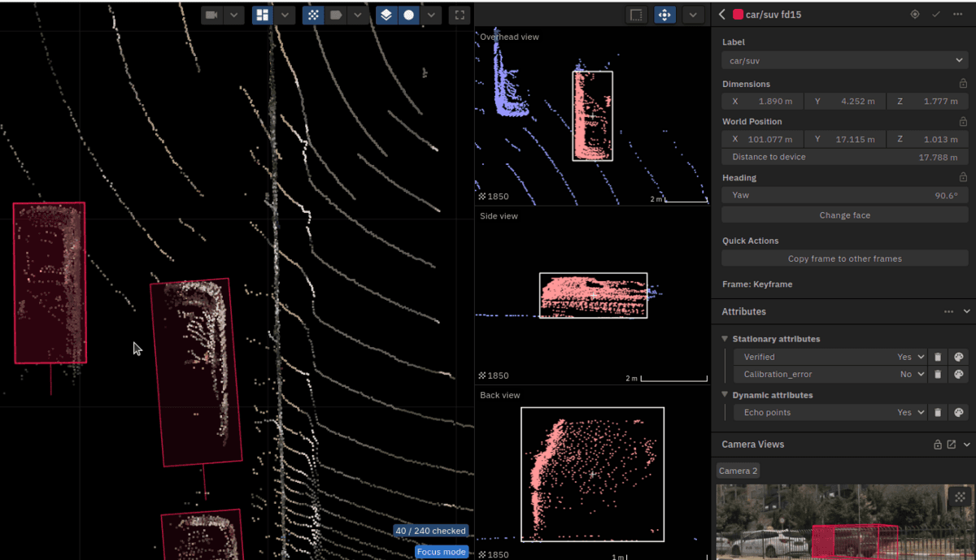Screen dimensions: 976x560
Task: Click the red car/suv color swatch
Action: (x=739, y=15)
